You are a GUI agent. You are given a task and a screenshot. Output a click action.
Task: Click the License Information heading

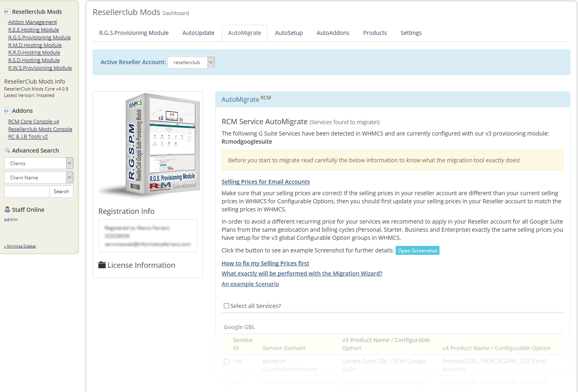click(141, 265)
